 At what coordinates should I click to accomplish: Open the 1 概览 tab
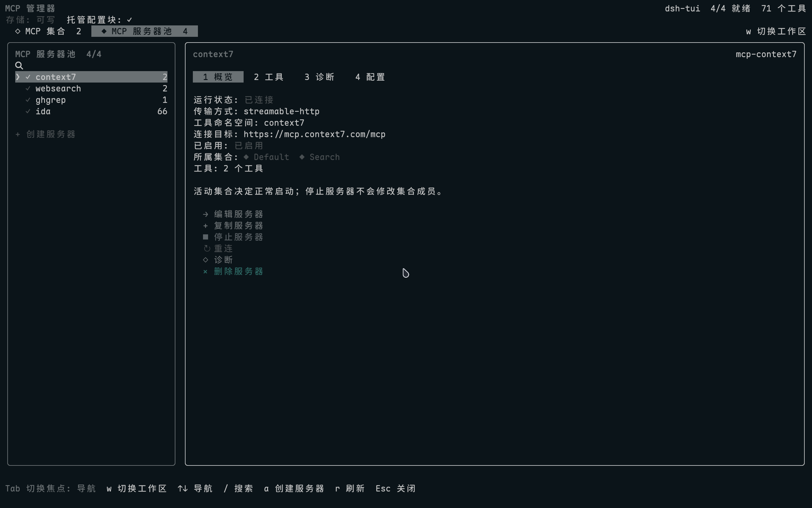coord(218,77)
